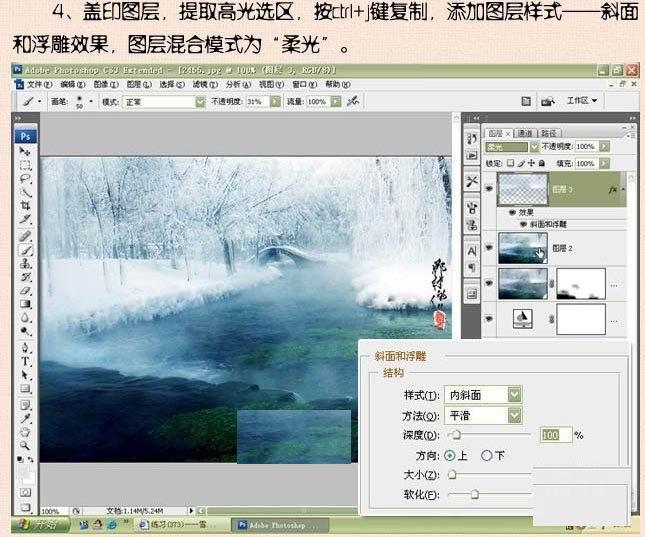Open layer blend mode dropdown 柔光

point(534,146)
